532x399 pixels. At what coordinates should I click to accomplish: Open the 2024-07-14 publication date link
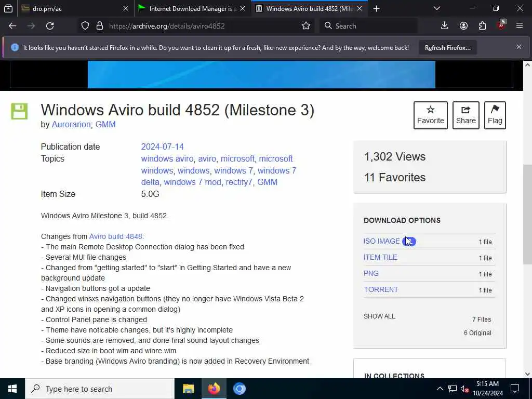(162, 147)
